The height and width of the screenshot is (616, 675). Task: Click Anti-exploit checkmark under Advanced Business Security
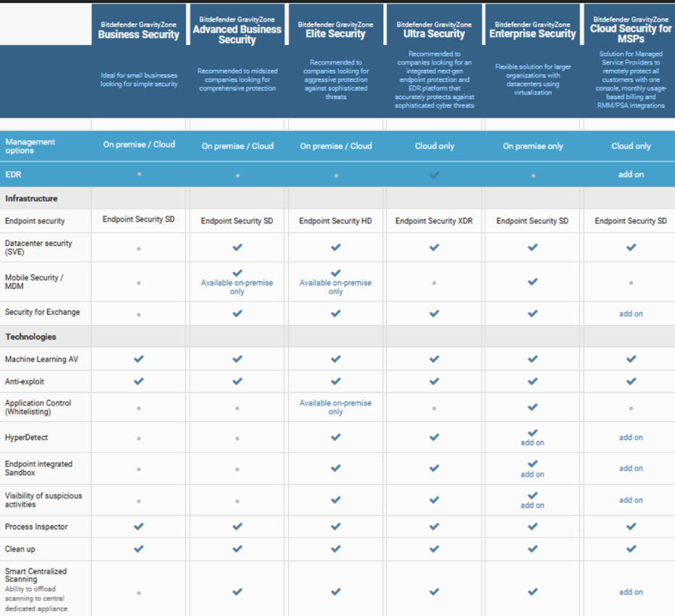[238, 381]
